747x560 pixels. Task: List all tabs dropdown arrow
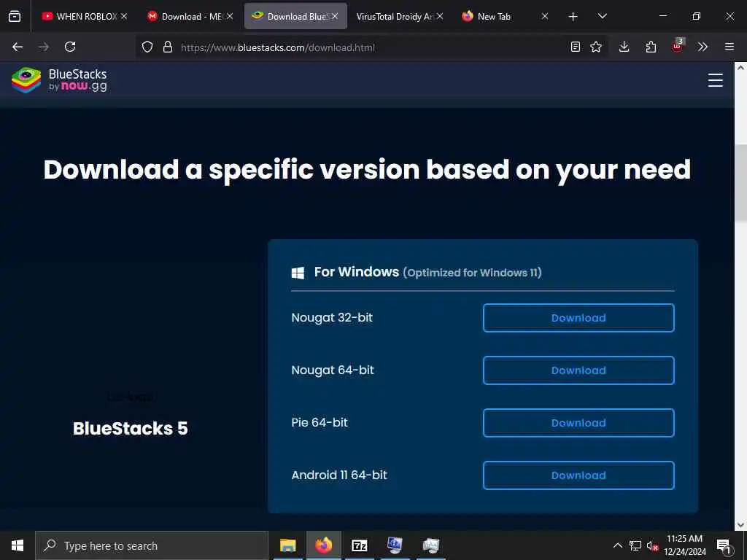(x=602, y=16)
